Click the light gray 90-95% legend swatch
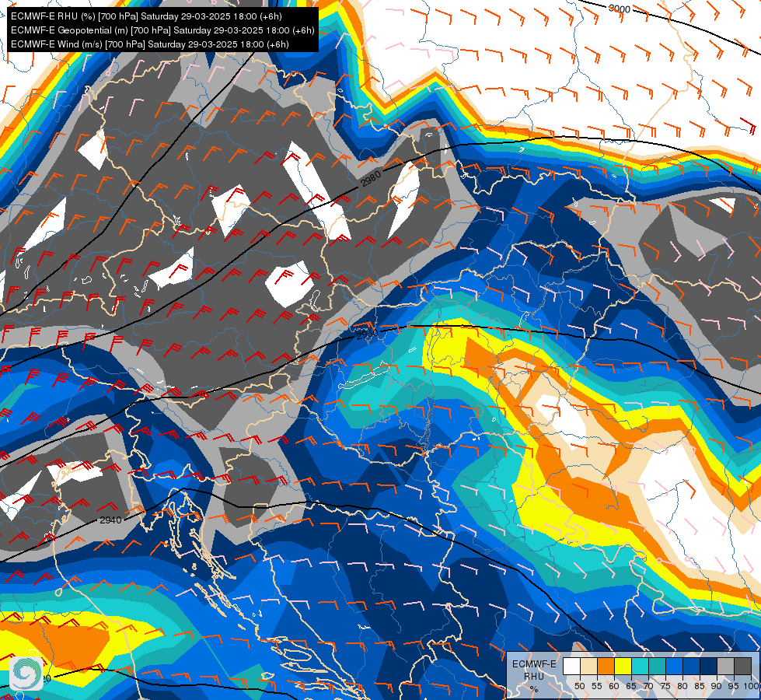761x700 pixels. (x=725, y=666)
